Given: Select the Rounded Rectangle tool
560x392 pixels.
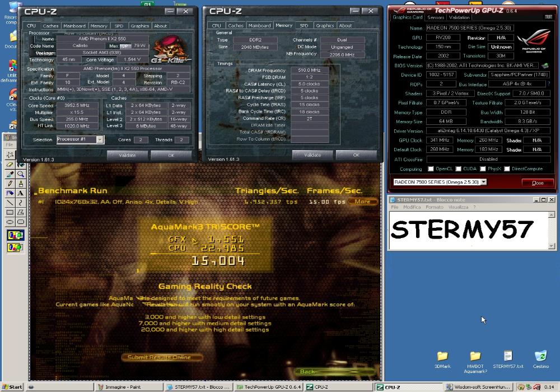Looking at the screenshot, I should click(21, 222).
